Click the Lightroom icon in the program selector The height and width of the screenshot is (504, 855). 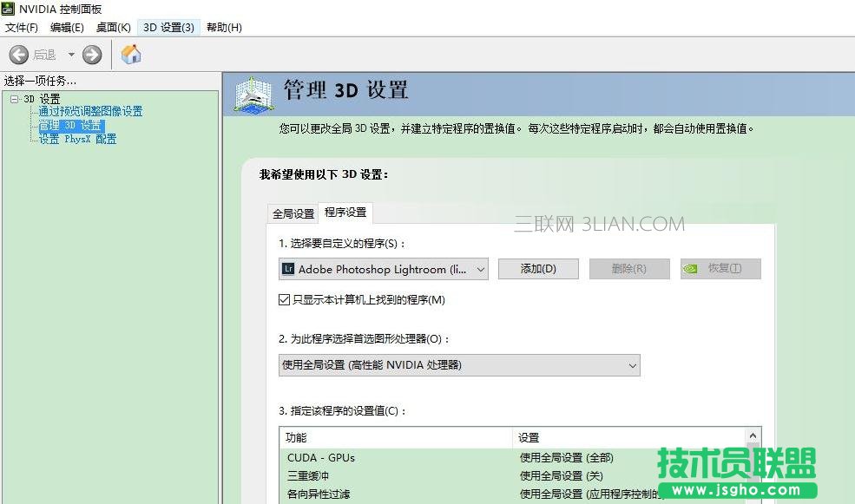286,269
